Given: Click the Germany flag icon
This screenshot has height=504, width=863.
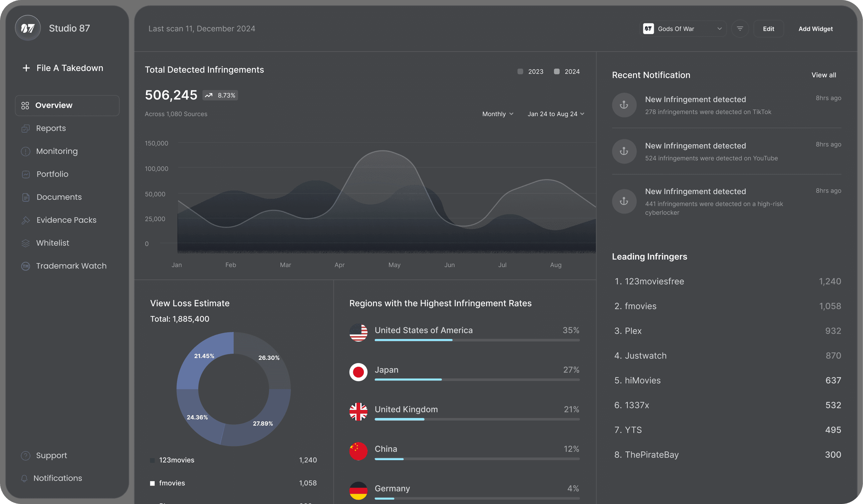Looking at the screenshot, I should point(358,491).
